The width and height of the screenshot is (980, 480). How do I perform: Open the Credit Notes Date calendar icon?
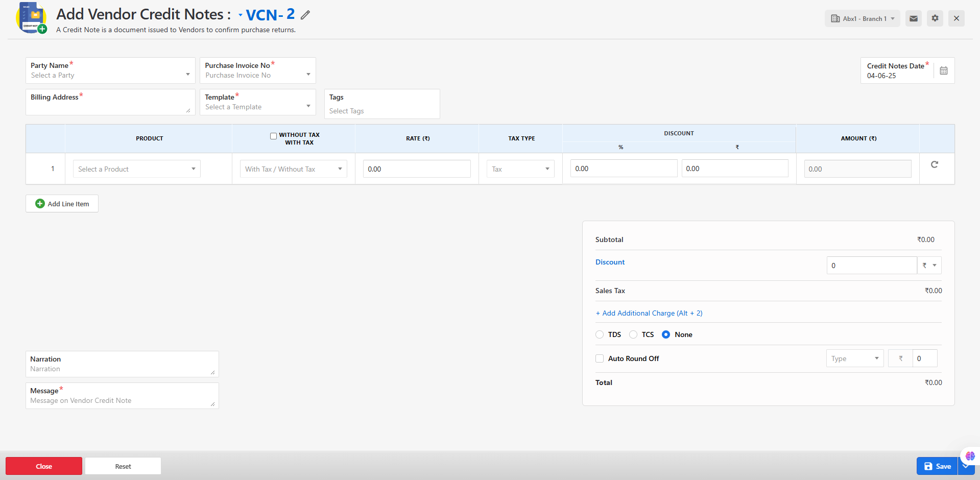[x=944, y=70]
